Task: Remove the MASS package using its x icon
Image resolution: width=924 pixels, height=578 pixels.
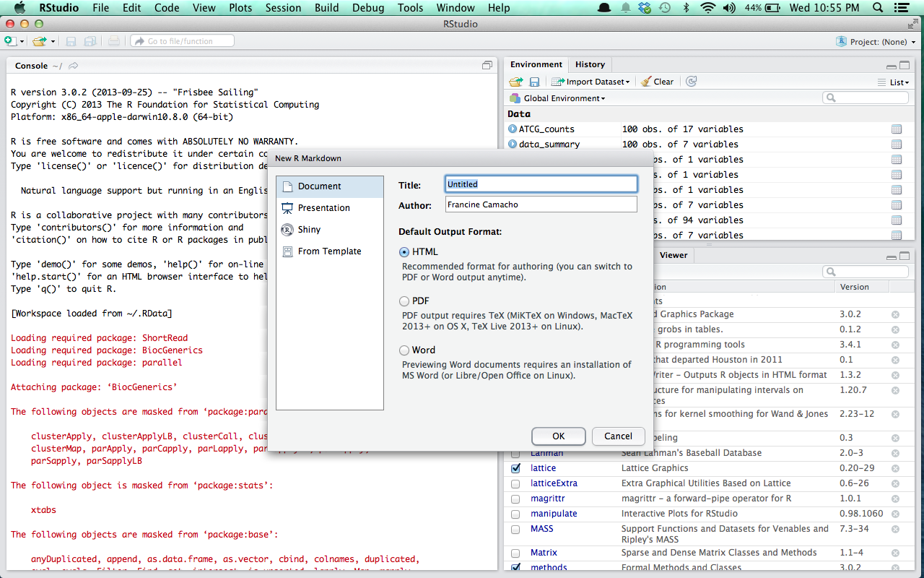Action: pos(895,529)
